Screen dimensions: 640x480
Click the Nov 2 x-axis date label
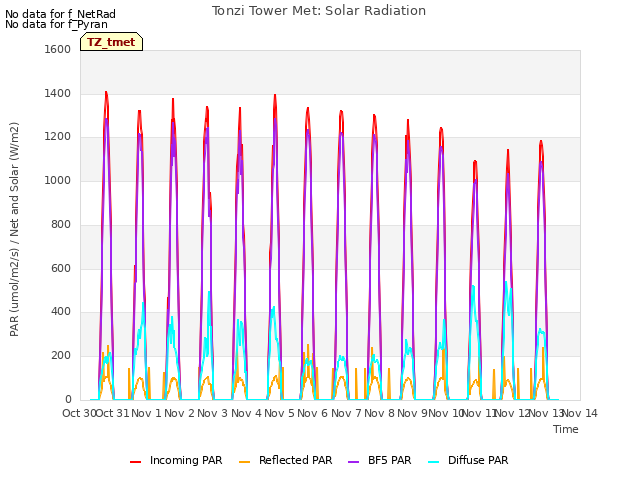tap(179, 413)
